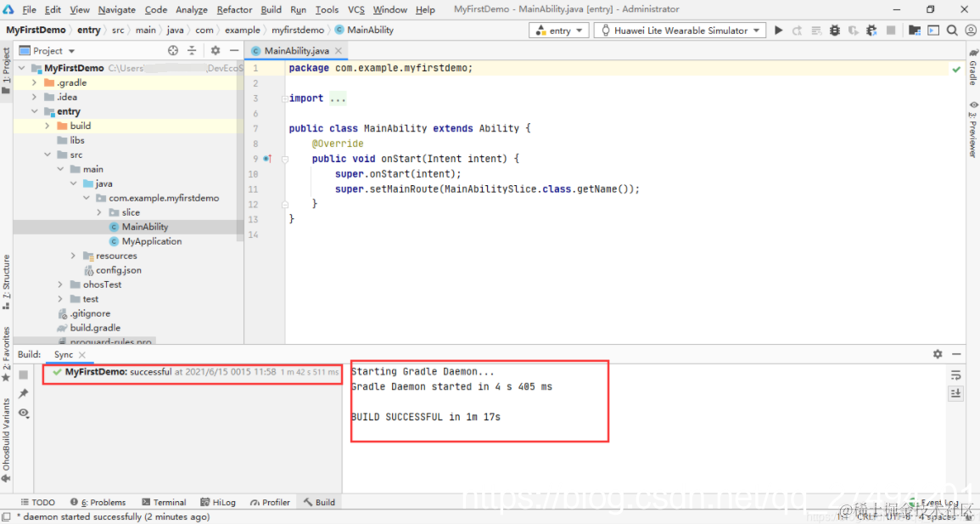Open the 6: Problems tool window
The image size is (980, 524).
(x=98, y=502)
